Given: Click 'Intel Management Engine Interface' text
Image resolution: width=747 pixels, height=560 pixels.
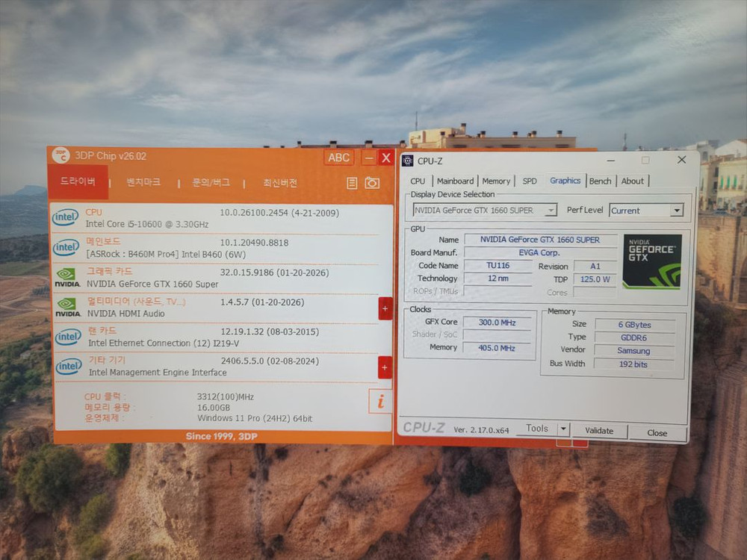Looking at the screenshot, I should coord(158,373).
